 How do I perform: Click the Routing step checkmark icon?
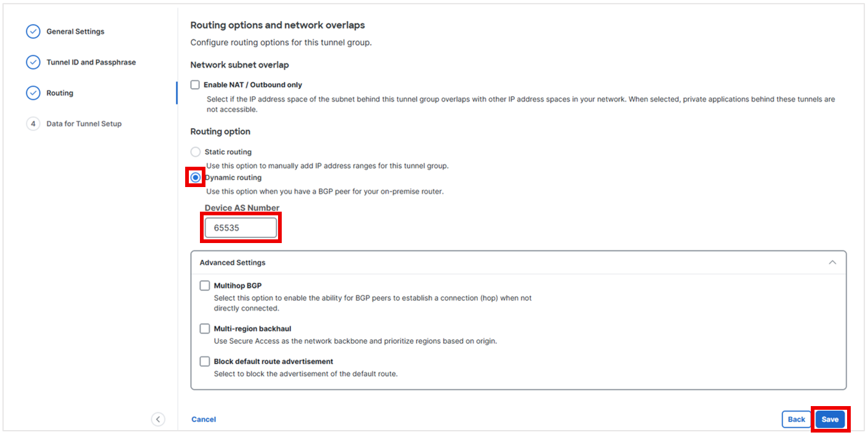point(33,93)
